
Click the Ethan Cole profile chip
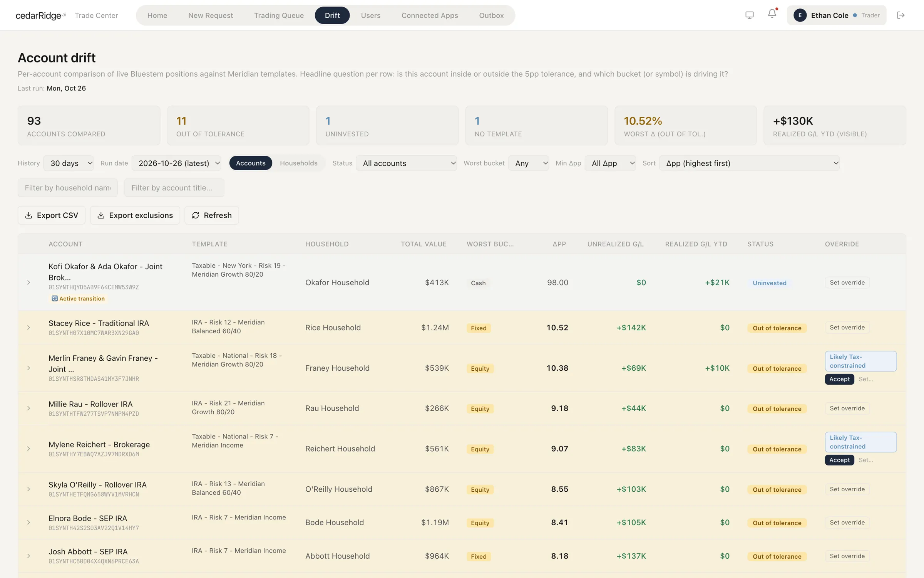(836, 15)
